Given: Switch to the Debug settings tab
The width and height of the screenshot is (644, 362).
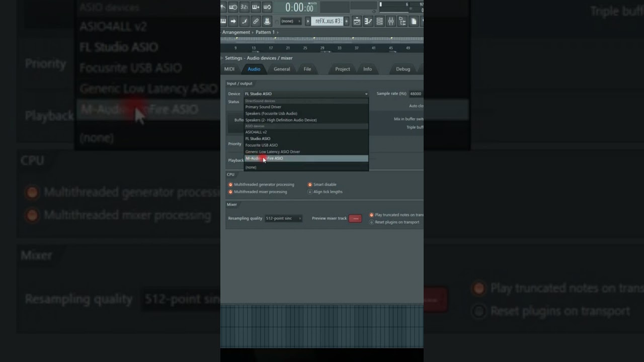Looking at the screenshot, I should pos(403,69).
